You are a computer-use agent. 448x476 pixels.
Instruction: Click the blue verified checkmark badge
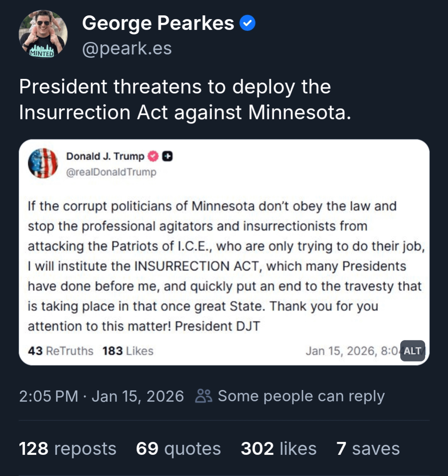coord(248,24)
